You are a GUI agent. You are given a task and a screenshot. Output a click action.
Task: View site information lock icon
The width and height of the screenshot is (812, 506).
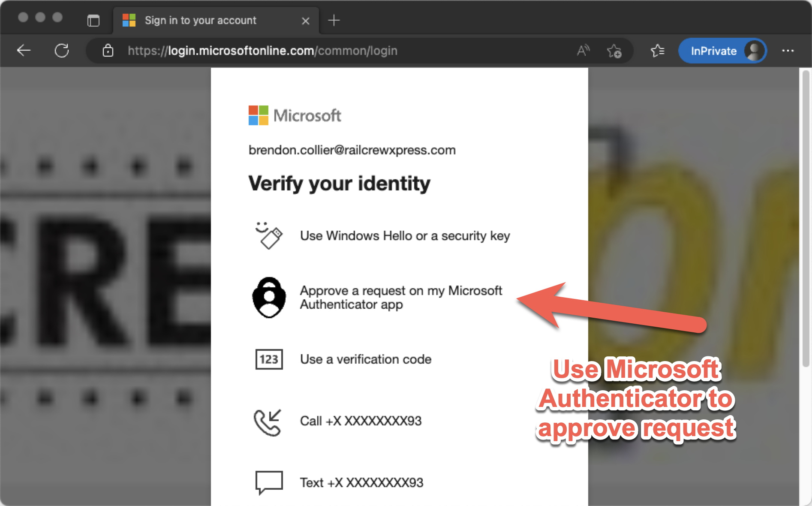click(x=108, y=51)
